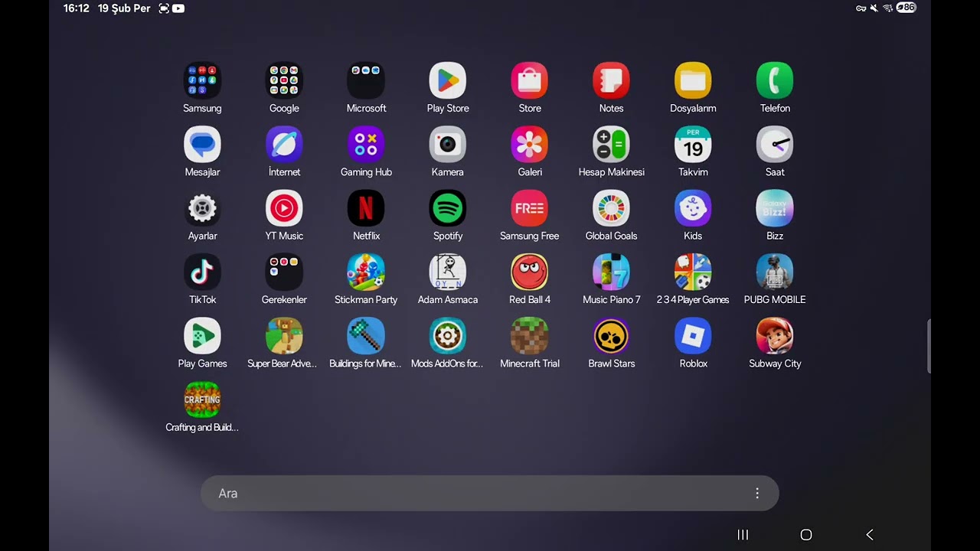The height and width of the screenshot is (551, 980).
Task: Tap the YouTube icon in status bar
Action: pos(178,8)
